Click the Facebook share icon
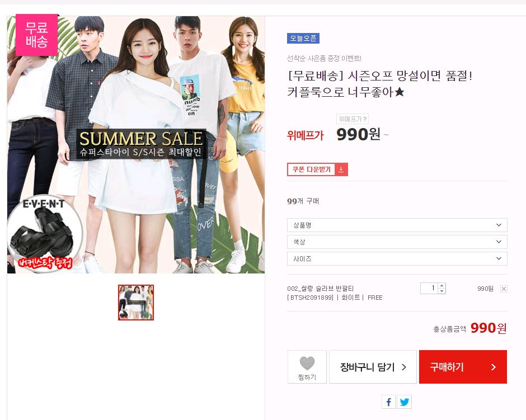Image resolution: width=526 pixels, height=420 pixels. (x=388, y=402)
